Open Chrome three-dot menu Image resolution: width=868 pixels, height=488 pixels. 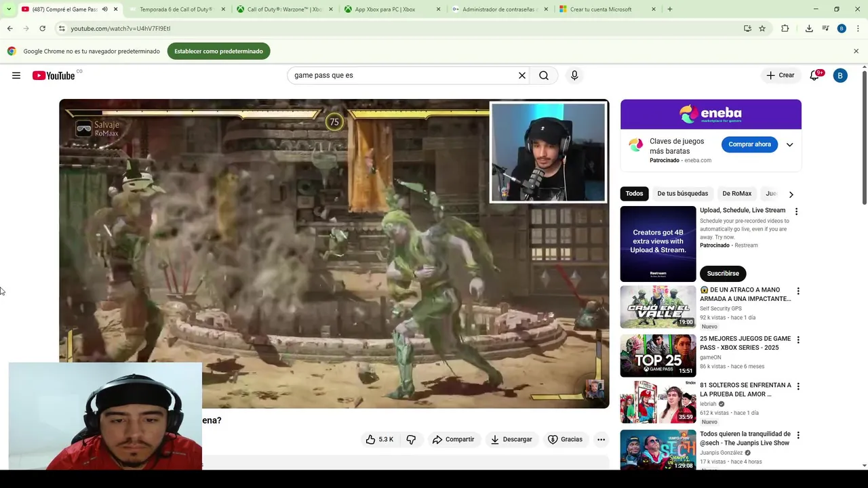click(x=858, y=28)
